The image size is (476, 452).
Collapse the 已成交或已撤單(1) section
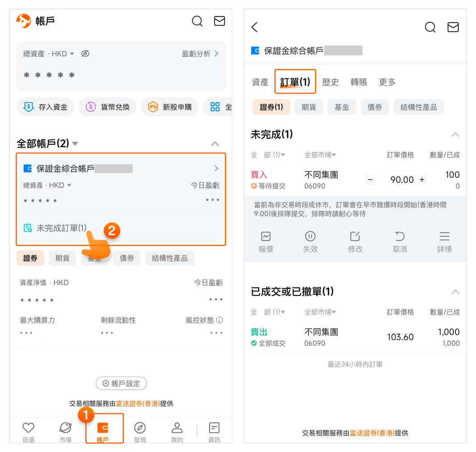pos(455,292)
